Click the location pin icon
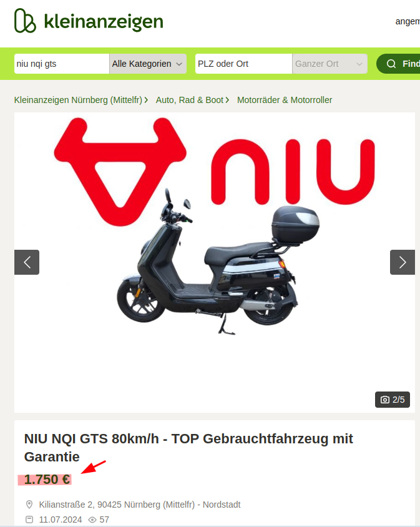The height and width of the screenshot is (527, 420). (29, 505)
